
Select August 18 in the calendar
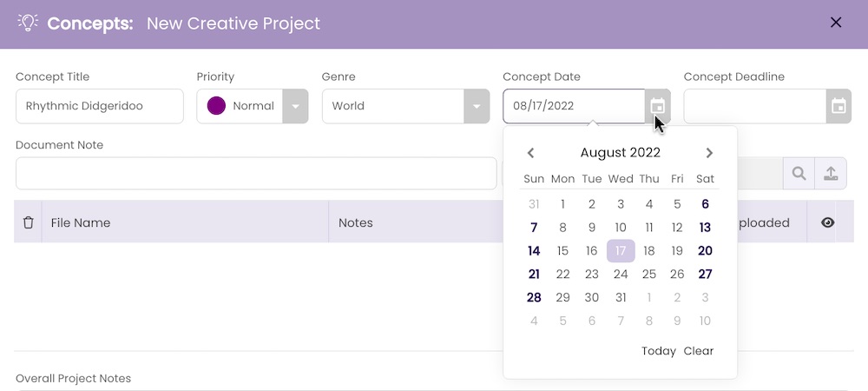(649, 251)
